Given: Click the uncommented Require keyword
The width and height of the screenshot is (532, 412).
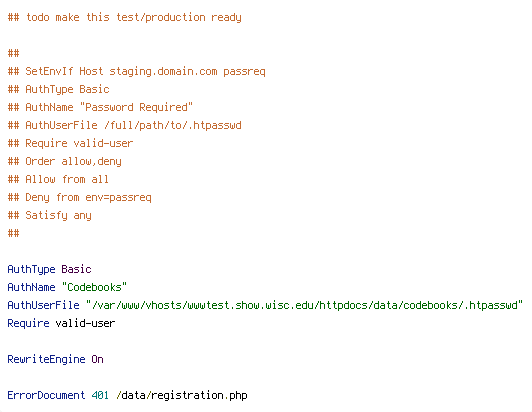Looking at the screenshot, I should pos(28,323).
